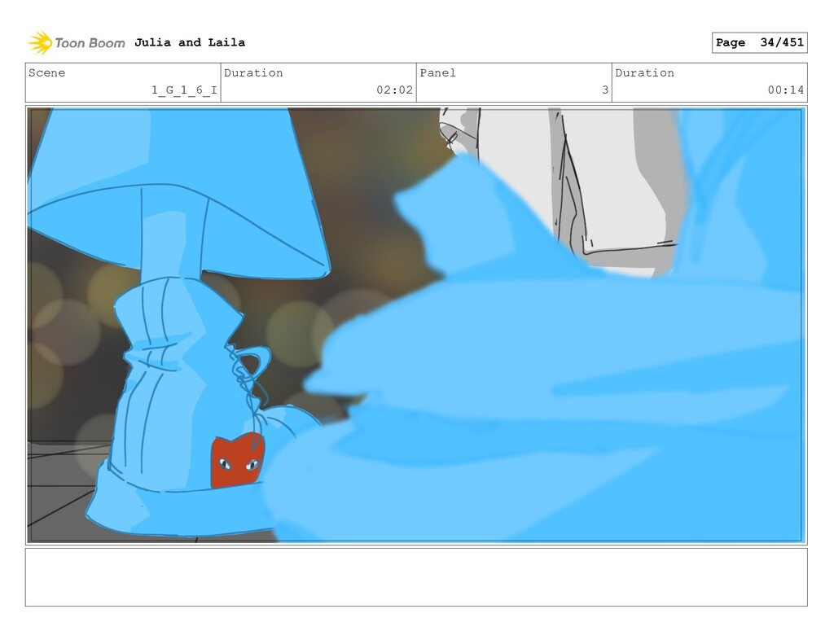Image resolution: width=834 pixels, height=644 pixels.
Task: Click the panel duration value '00:14'
Action: [x=786, y=90]
